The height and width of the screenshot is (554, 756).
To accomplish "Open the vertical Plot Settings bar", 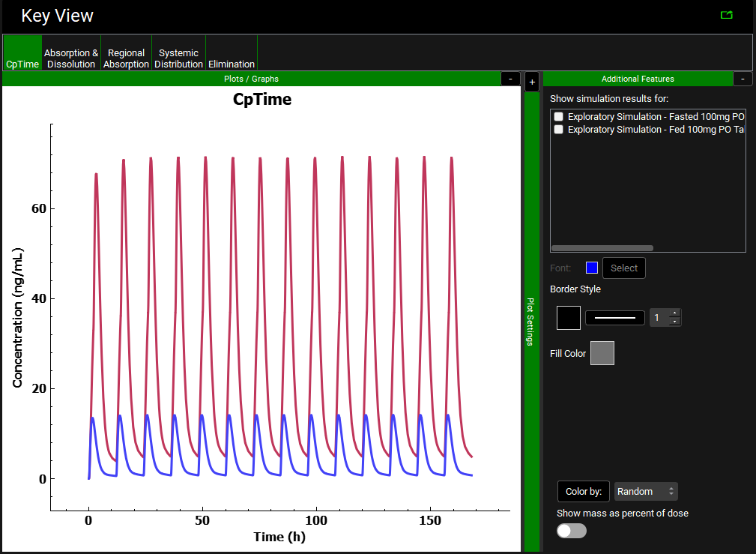I will click(531, 322).
